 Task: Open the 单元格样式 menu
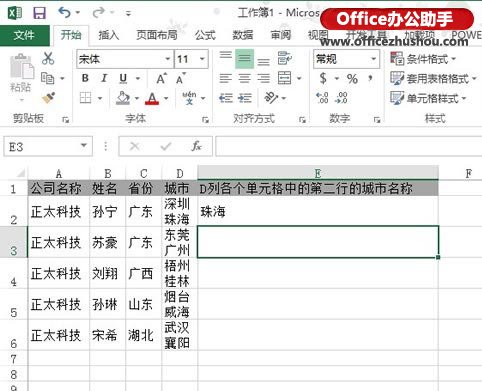click(x=428, y=98)
